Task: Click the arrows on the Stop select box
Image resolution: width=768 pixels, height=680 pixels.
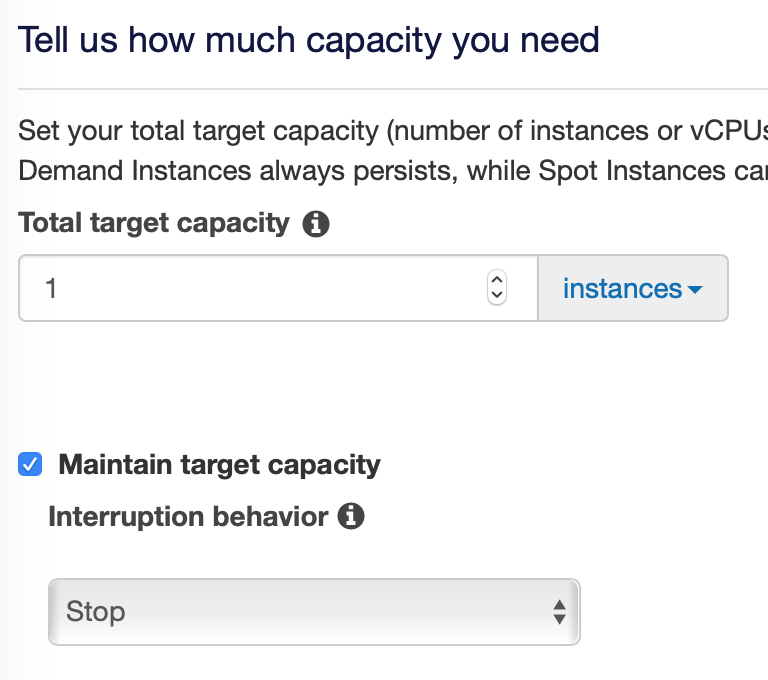Action: coord(559,612)
